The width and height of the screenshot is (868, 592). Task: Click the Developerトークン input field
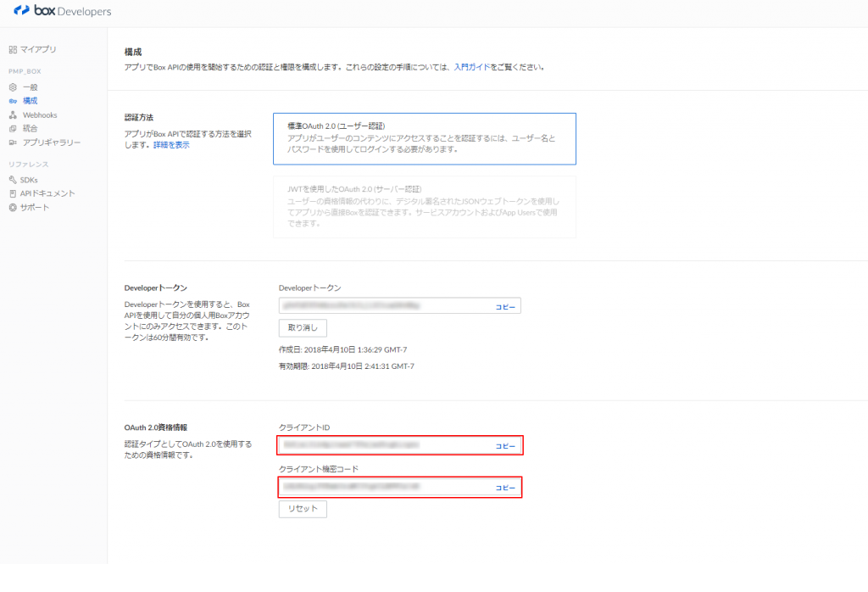pos(400,305)
